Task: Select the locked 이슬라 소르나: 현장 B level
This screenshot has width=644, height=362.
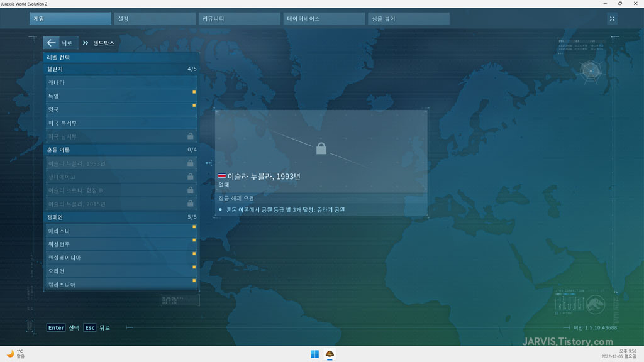Action: 121,190
